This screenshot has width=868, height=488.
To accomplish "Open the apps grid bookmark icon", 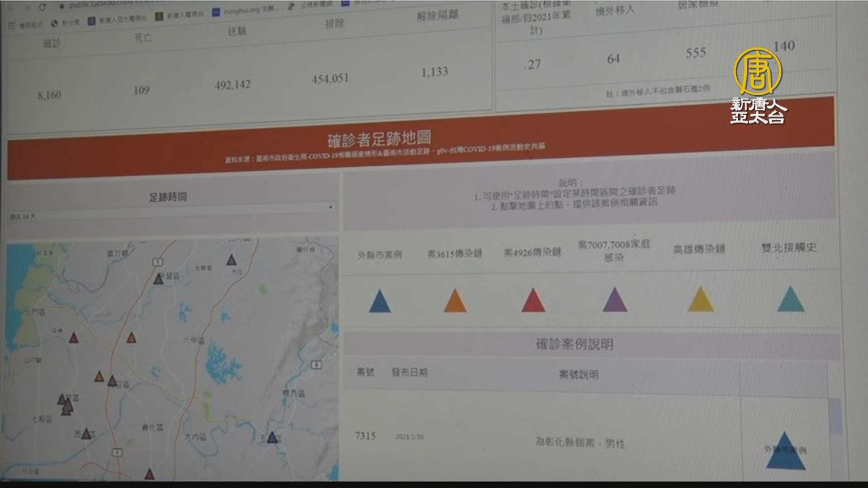I will tap(11, 26).
